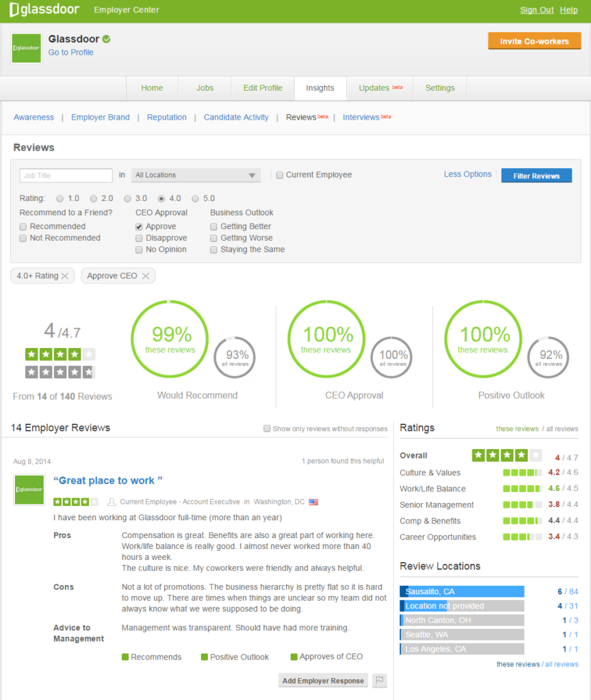Viewport: 591px width, 700px height.
Task: Flag the Great place to work review
Action: (379, 680)
